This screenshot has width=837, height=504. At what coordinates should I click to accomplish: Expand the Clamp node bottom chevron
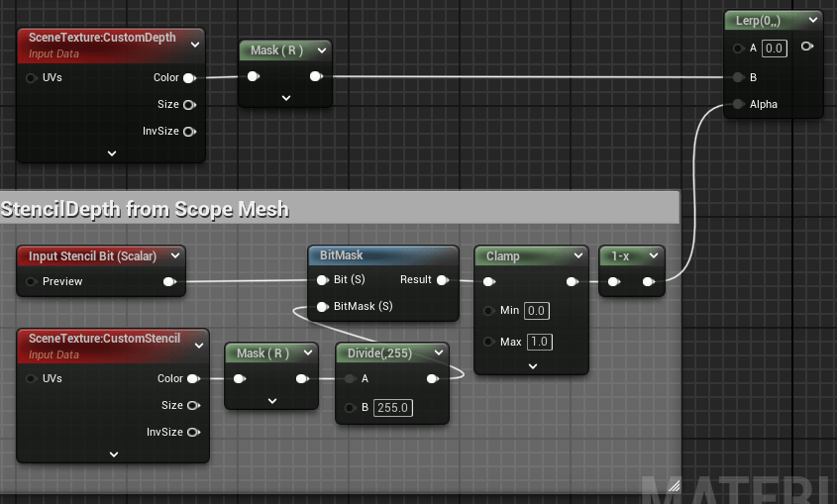point(531,365)
